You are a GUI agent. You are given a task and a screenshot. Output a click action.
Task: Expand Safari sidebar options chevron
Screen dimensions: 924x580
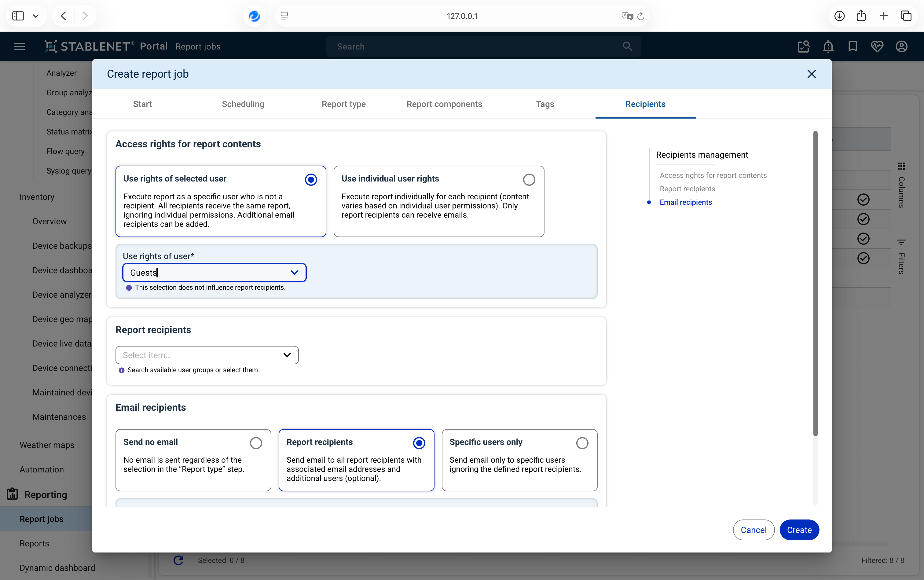[x=36, y=16]
